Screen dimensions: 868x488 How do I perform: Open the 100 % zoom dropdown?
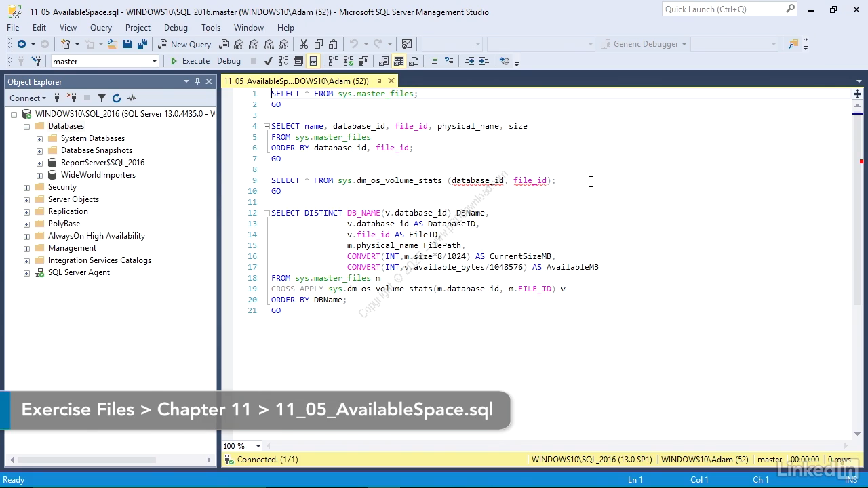coord(258,446)
